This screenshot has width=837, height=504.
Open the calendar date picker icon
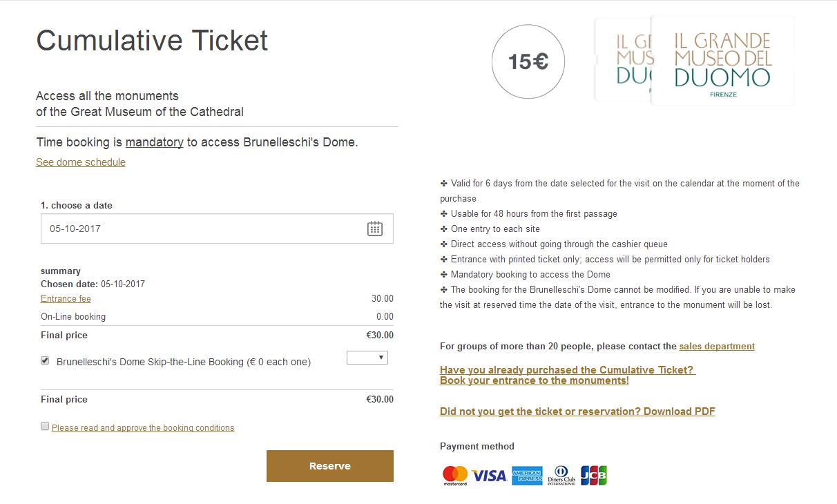[374, 229]
